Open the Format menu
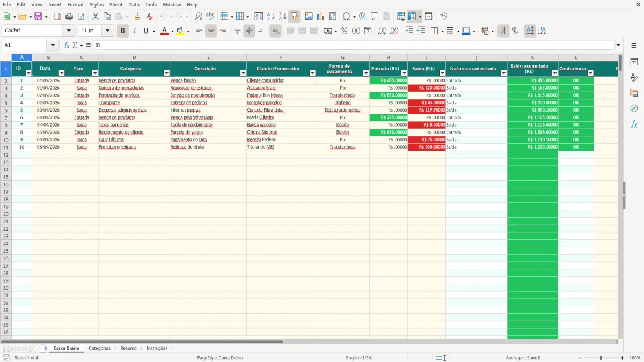Screen dimensions: 644x362 [x=76, y=5]
